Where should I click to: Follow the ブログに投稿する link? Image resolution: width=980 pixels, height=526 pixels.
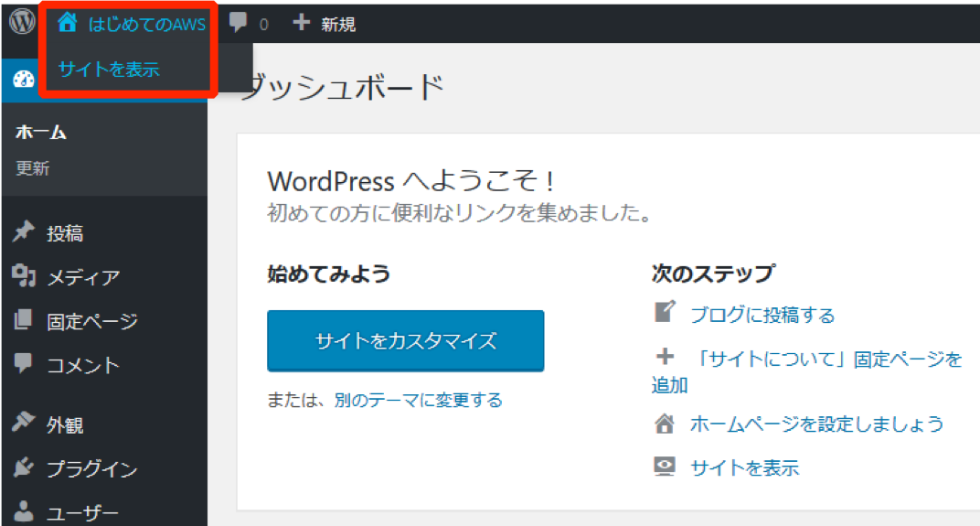762,315
